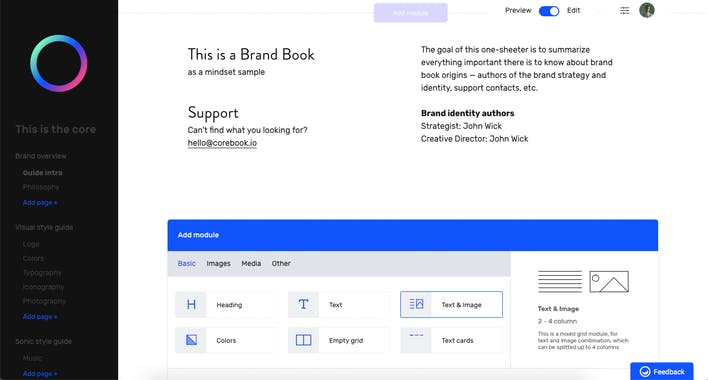The width and height of the screenshot is (708, 380).
Task: Click Add page + under Visual style guide
Action: coord(40,317)
